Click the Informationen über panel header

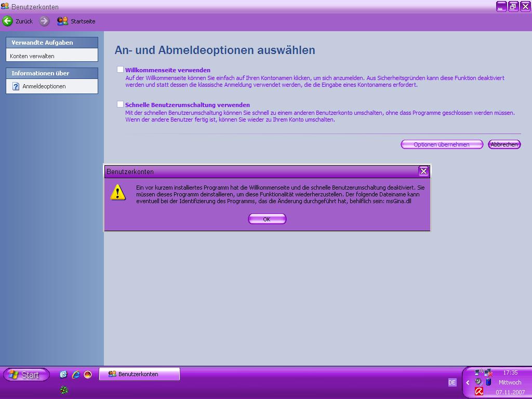tap(52, 73)
